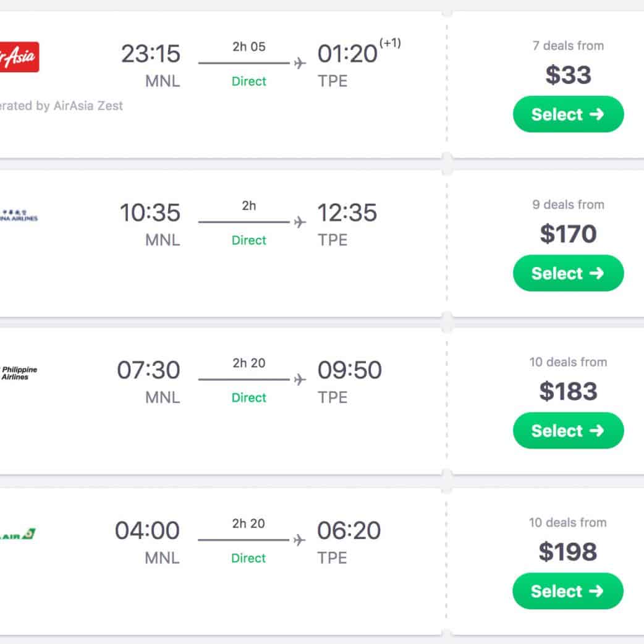Click the 01:20 (+1) arrival time
The width and height of the screenshot is (644, 644).
[x=347, y=54]
